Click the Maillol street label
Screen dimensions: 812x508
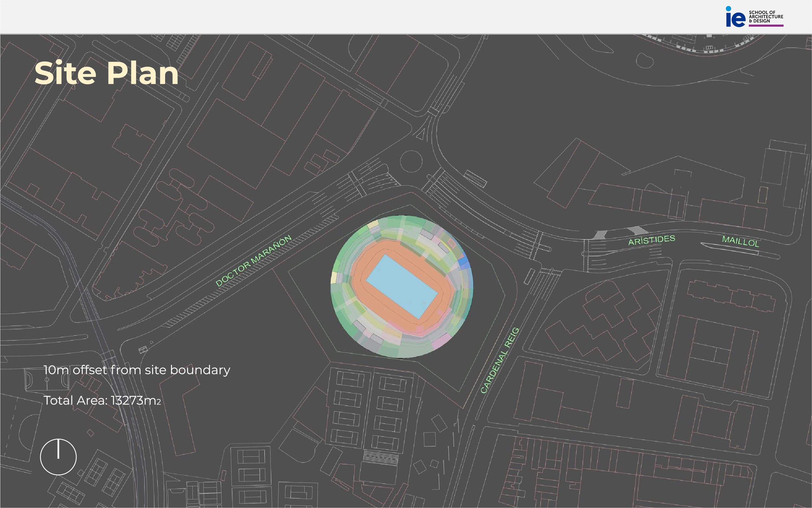tap(741, 241)
